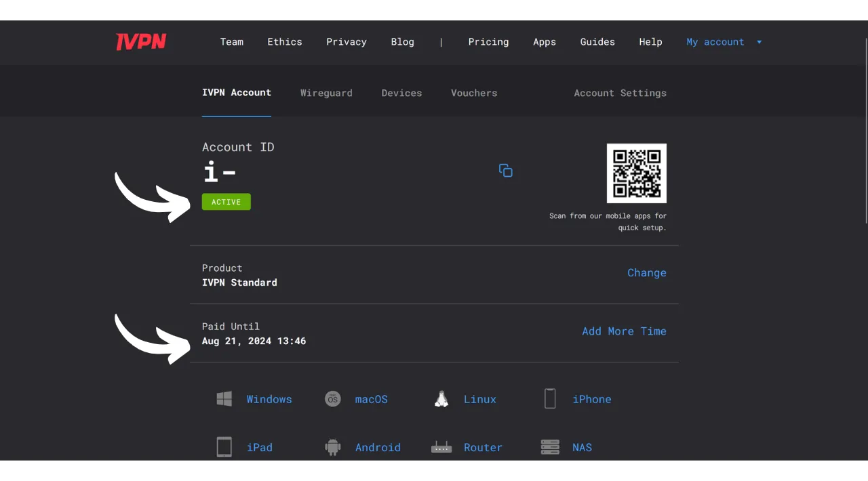Click the Android robot icon
This screenshot has width=868, height=481.
[x=332, y=447]
